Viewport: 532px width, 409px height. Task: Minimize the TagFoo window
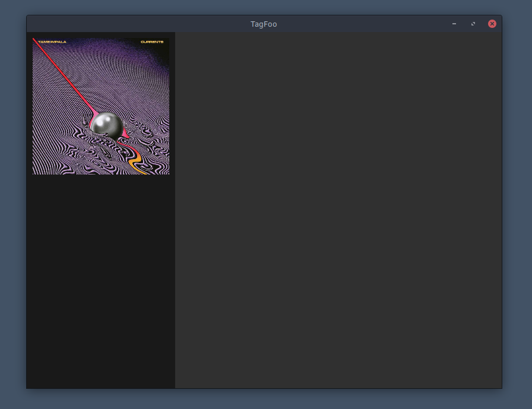(x=454, y=24)
